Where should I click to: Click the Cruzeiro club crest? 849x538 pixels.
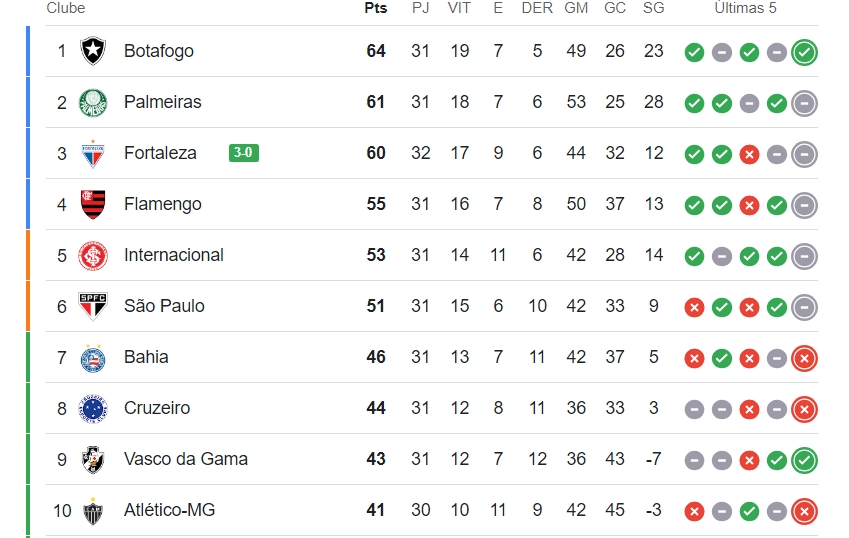coord(93,409)
